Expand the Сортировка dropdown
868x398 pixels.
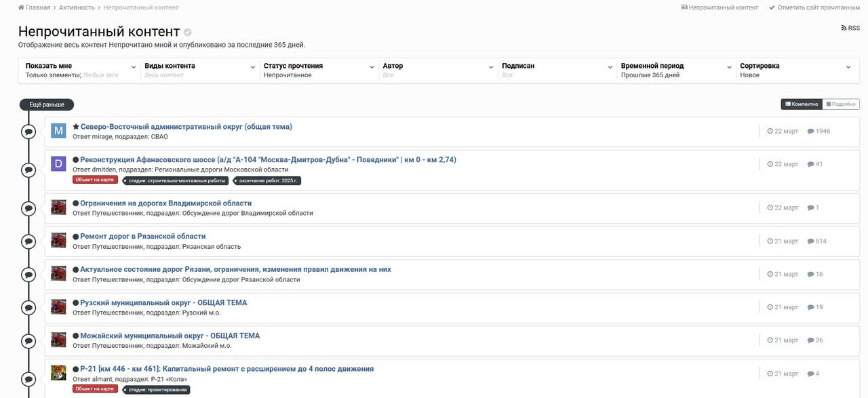(x=796, y=71)
